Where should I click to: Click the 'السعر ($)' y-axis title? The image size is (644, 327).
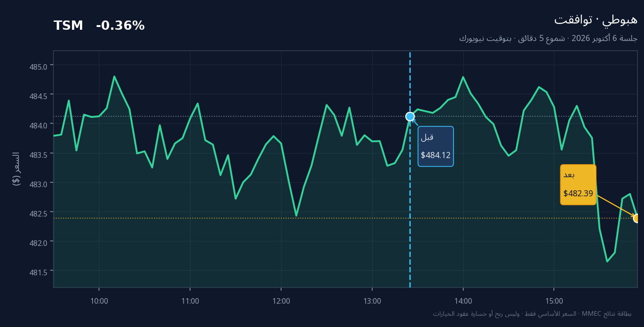click(x=16, y=169)
